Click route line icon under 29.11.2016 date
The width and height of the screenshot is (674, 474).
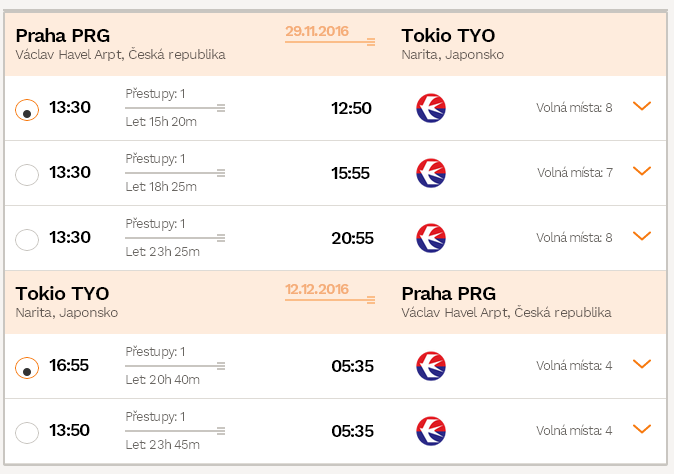coord(330,42)
